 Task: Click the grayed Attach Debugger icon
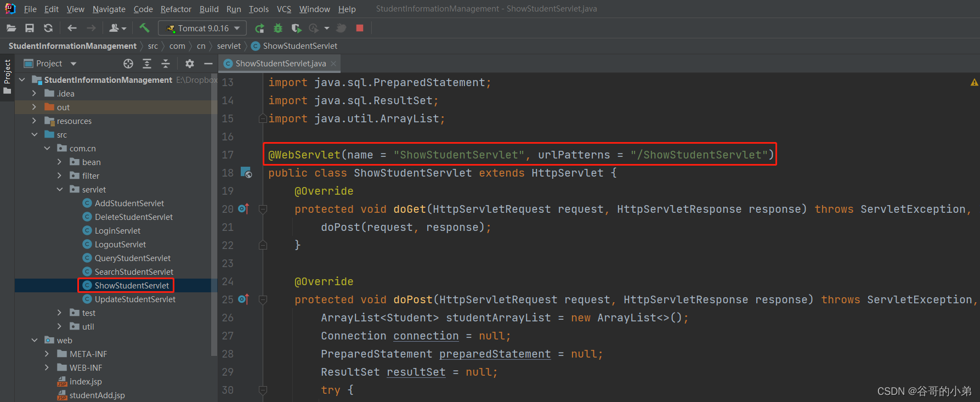pos(341,28)
